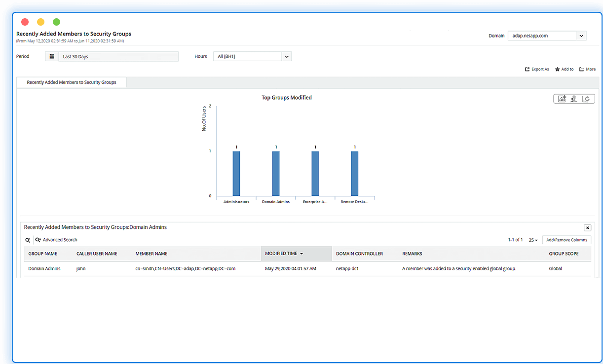Image resolution: width=603 pixels, height=364 pixels.
Task: Open the Domain dropdown showing adap.netapp.com
Action: pos(581,36)
